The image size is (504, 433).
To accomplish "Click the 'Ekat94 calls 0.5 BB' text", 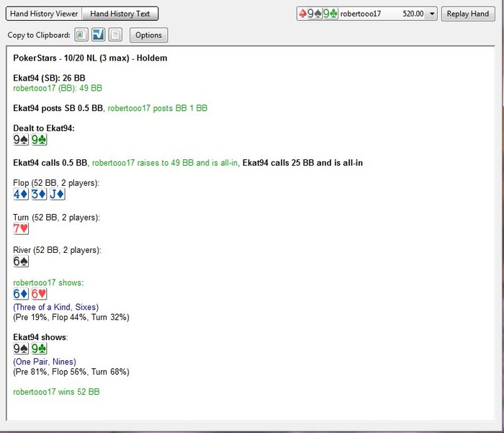I will click(50, 163).
